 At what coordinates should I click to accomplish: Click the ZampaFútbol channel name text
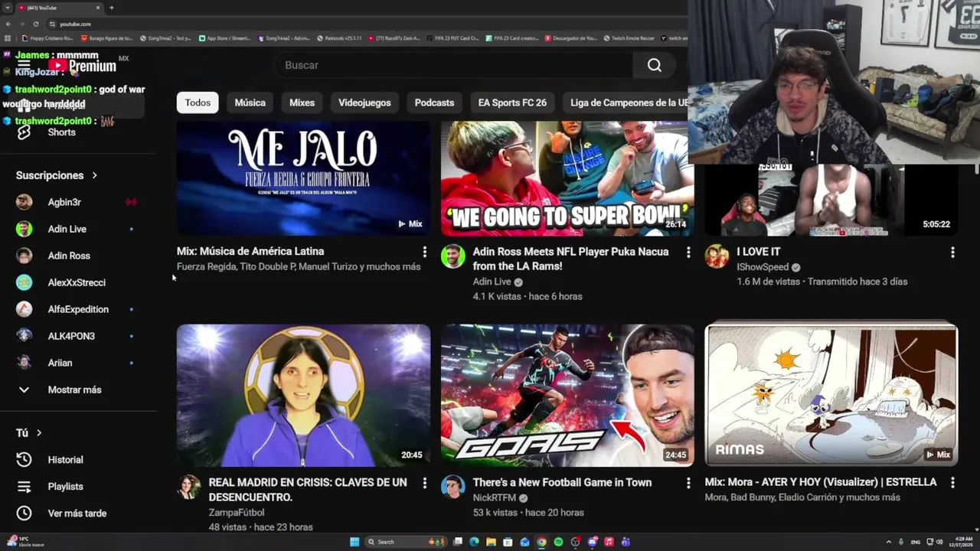tap(237, 513)
